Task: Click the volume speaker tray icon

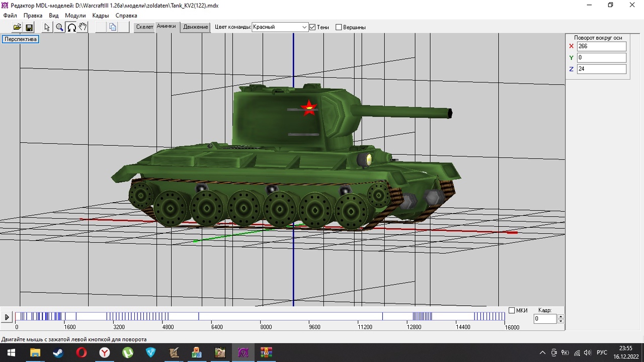Action: (x=588, y=353)
